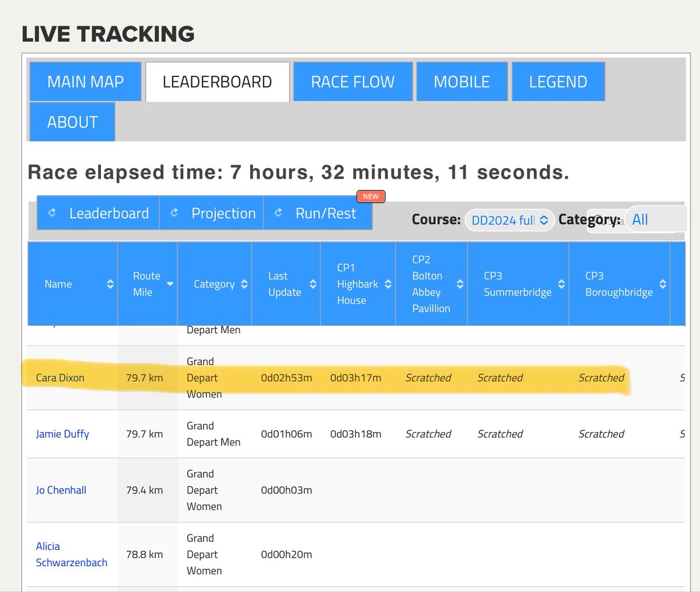Open Cara Dixon rider link
Image resolution: width=700 pixels, height=592 pixels.
pyautogui.click(x=60, y=378)
